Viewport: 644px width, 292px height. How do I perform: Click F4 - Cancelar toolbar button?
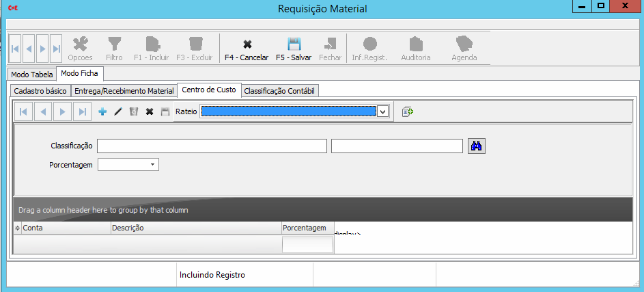click(x=247, y=49)
